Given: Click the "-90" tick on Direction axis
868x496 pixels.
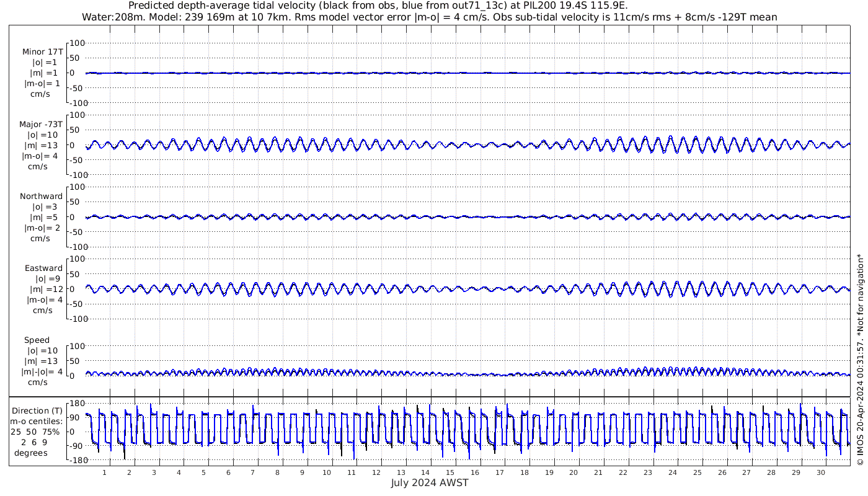Looking at the screenshot, I should pos(77,446).
